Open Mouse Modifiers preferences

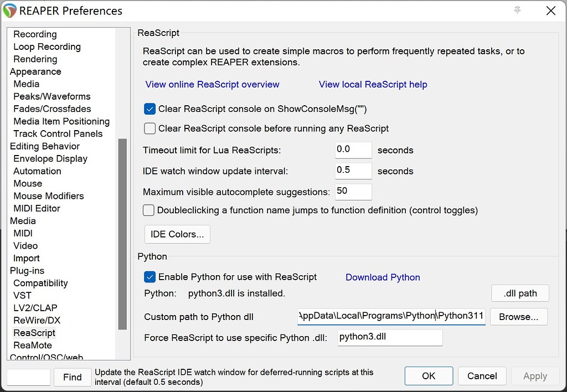pyautogui.click(x=49, y=196)
